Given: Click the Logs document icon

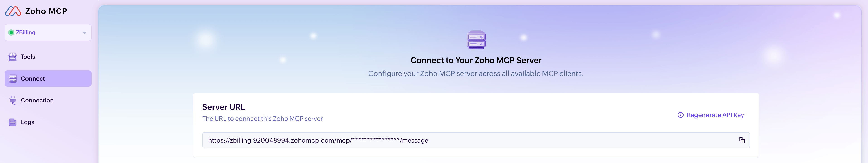Looking at the screenshot, I should [13, 122].
